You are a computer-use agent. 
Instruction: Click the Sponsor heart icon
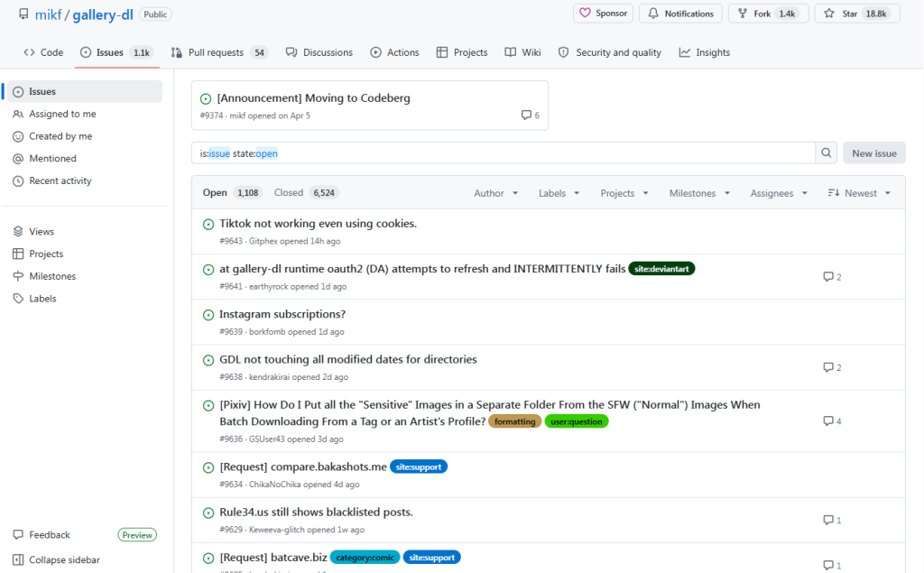coord(585,13)
